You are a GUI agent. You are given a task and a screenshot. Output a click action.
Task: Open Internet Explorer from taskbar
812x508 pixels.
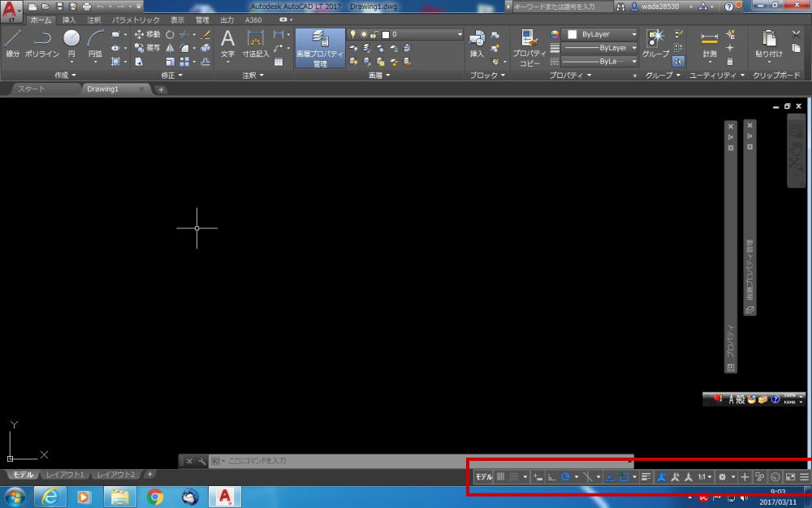click(50, 497)
